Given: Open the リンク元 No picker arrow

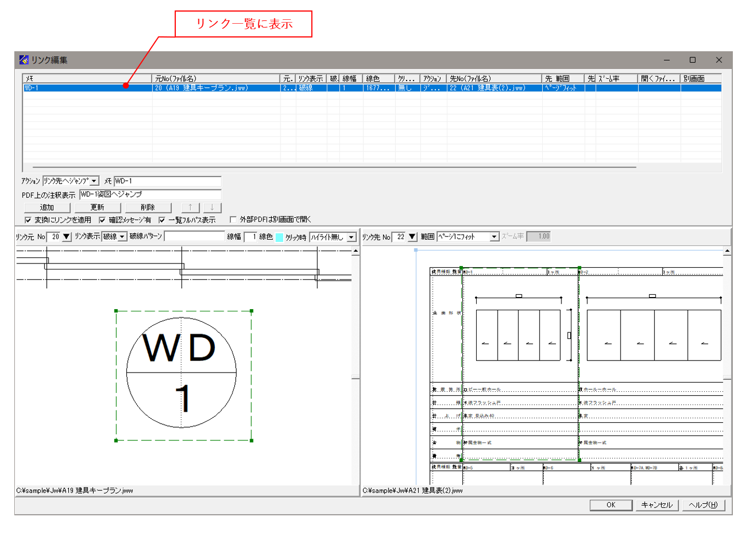Looking at the screenshot, I should coord(67,236).
